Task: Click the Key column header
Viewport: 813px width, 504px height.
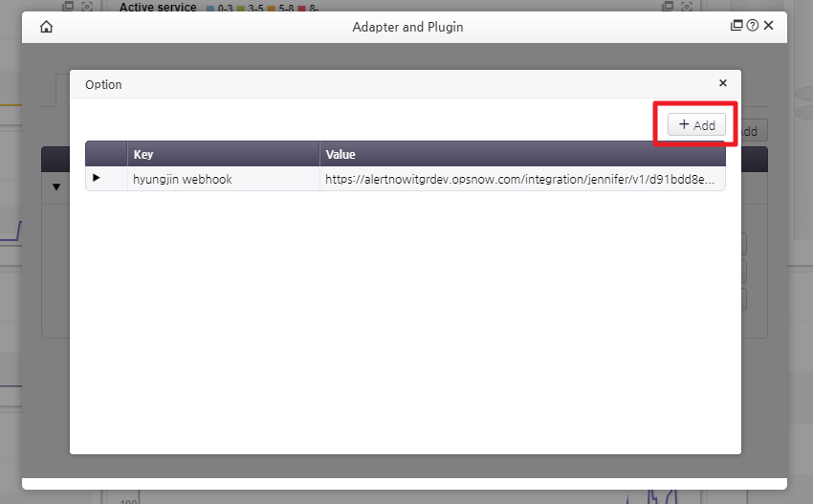Action: pos(223,154)
